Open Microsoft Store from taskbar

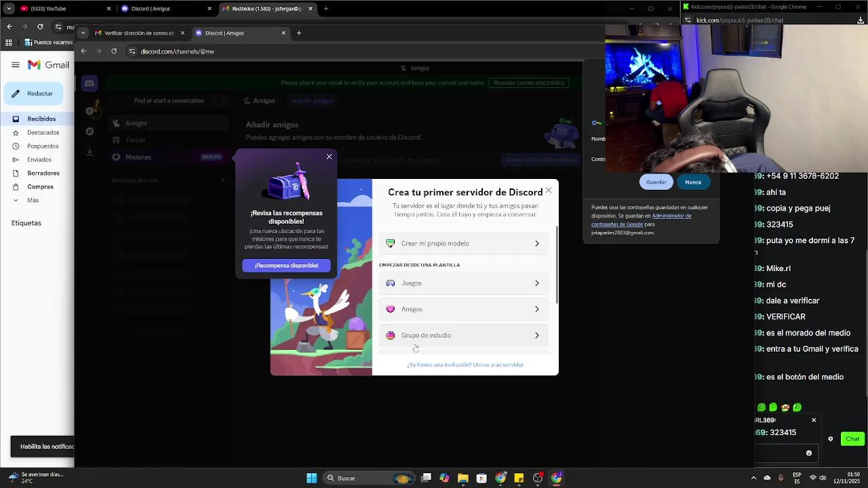481,478
